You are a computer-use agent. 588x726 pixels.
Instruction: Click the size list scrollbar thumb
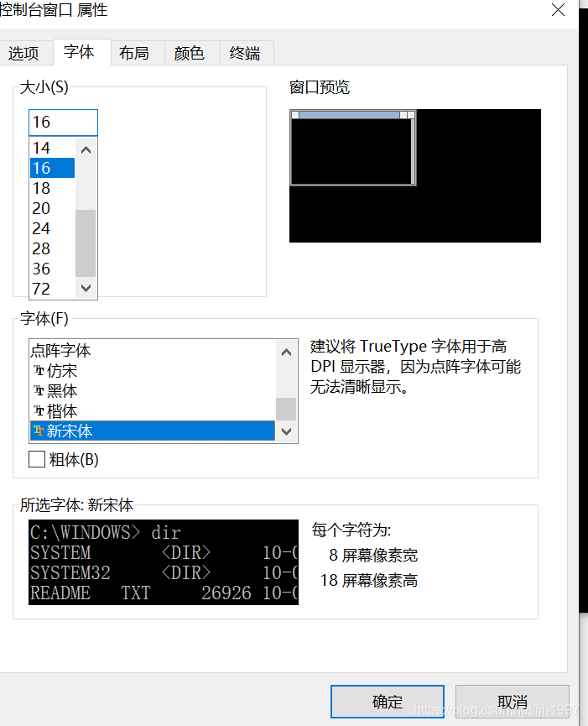[x=86, y=243]
